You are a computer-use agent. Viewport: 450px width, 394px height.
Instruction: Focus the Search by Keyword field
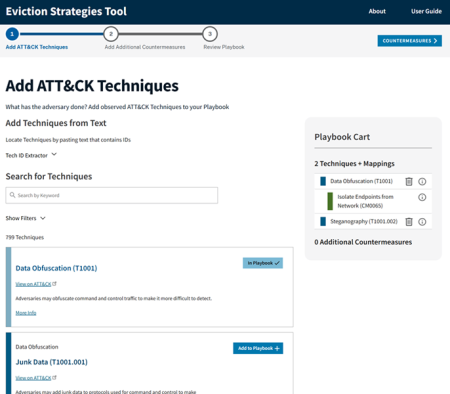point(112,195)
